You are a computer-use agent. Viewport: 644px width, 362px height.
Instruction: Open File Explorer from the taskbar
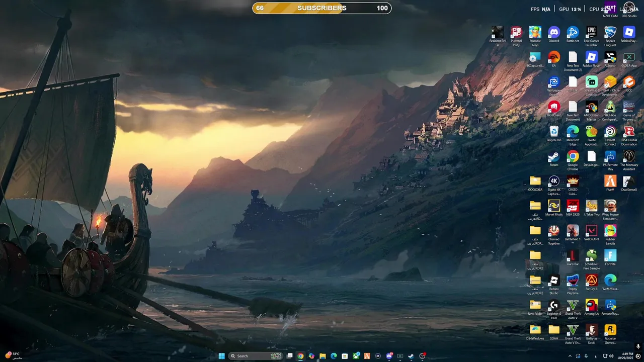(x=323, y=356)
